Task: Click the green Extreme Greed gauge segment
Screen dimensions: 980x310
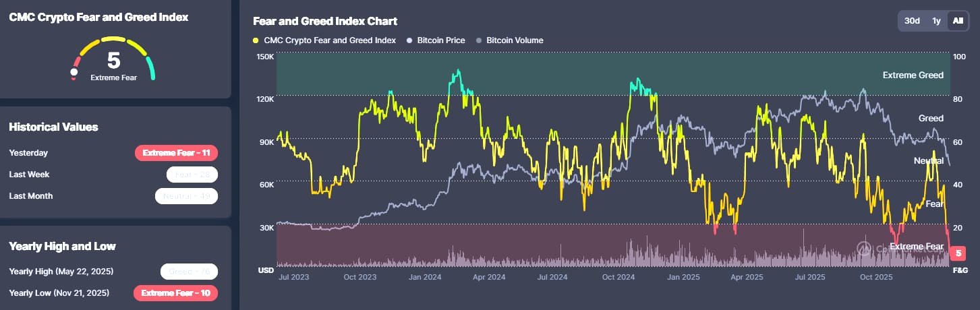Action: [x=150, y=67]
